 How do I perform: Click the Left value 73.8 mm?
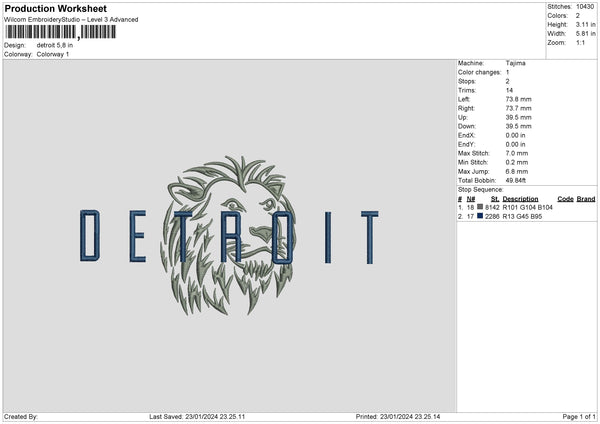pos(518,99)
